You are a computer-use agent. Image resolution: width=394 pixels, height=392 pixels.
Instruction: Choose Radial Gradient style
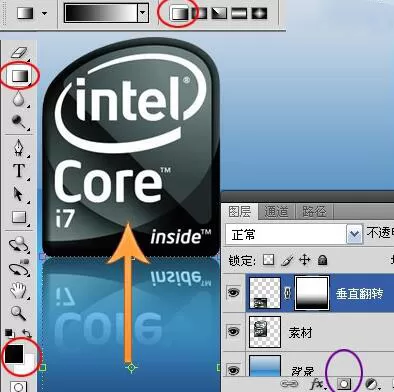pyautogui.click(x=200, y=13)
